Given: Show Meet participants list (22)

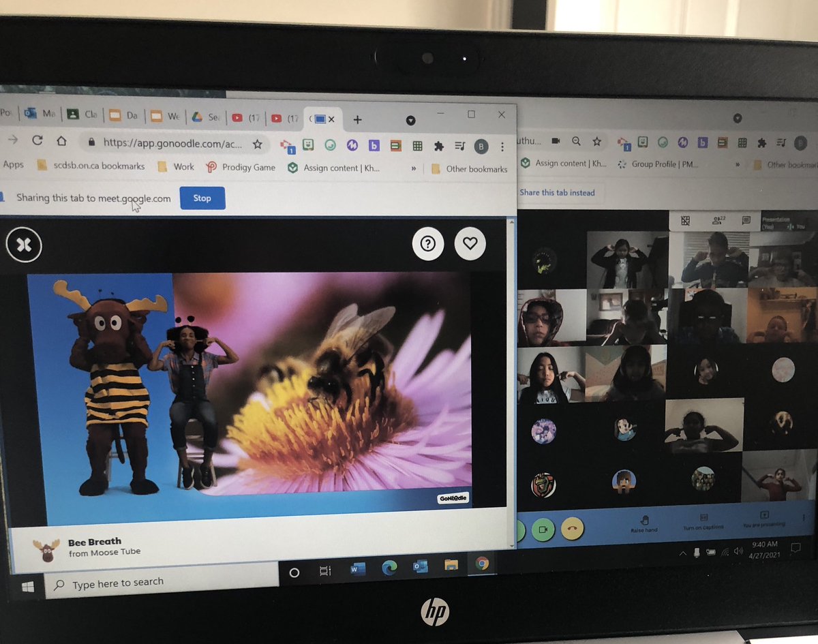Looking at the screenshot, I should pos(718,220).
